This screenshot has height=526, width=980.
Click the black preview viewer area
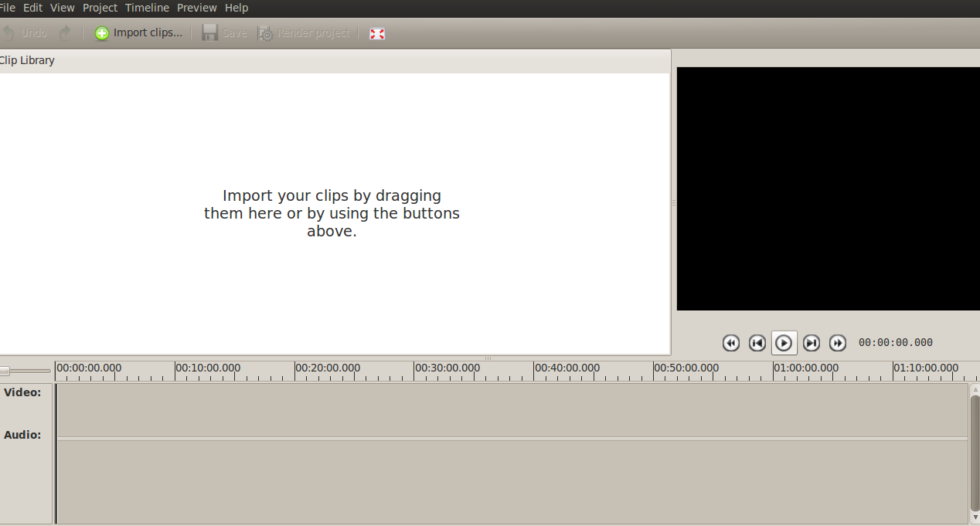[829, 188]
